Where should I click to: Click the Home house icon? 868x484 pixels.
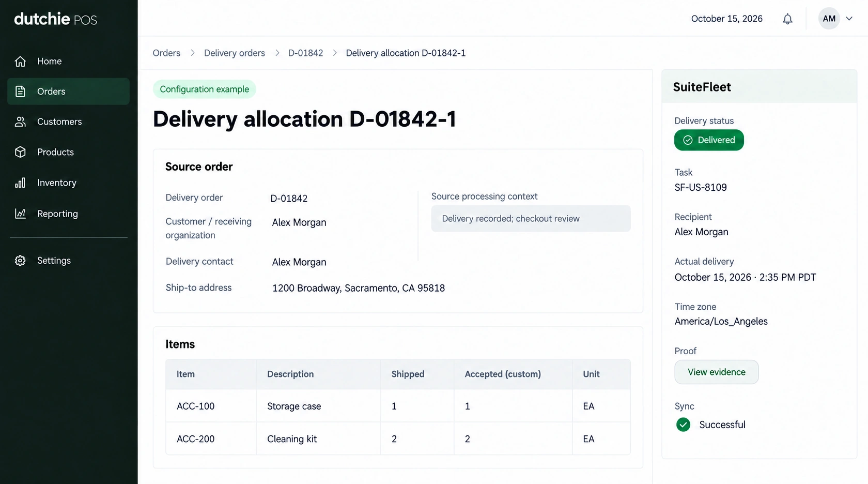(20, 62)
